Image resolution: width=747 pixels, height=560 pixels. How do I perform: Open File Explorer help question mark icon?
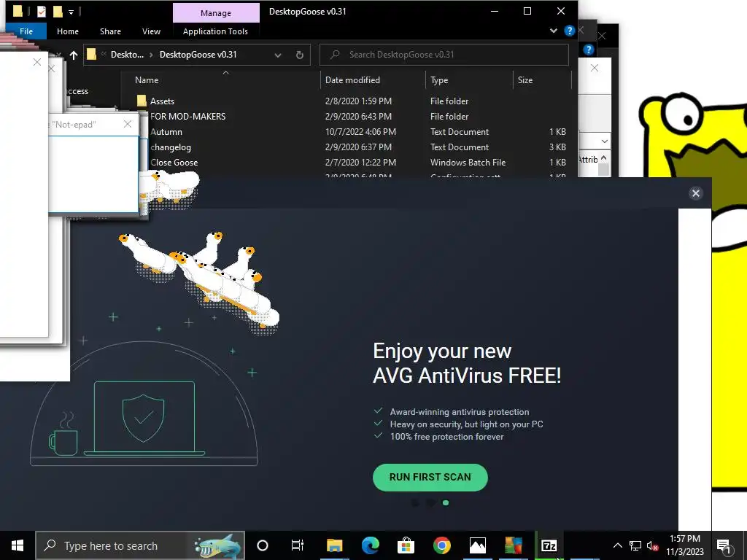569,31
